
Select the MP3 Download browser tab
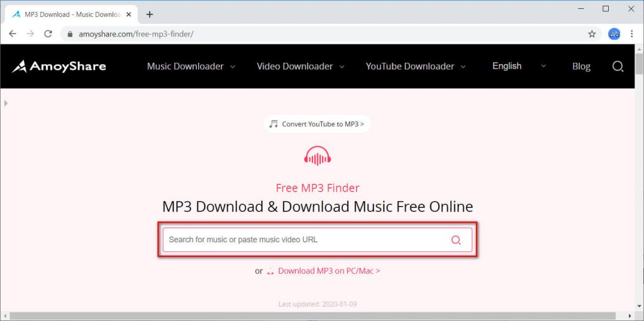pyautogui.click(x=72, y=14)
